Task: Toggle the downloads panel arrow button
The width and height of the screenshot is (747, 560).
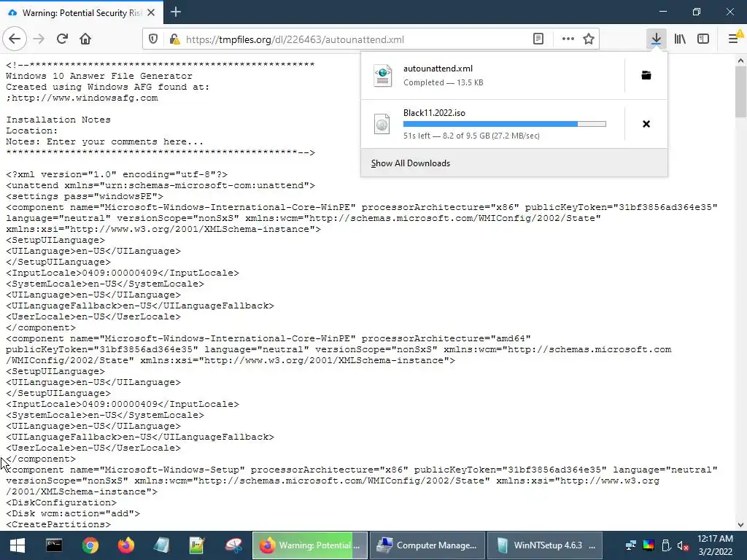Action: pyautogui.click(x=656, y=39)
